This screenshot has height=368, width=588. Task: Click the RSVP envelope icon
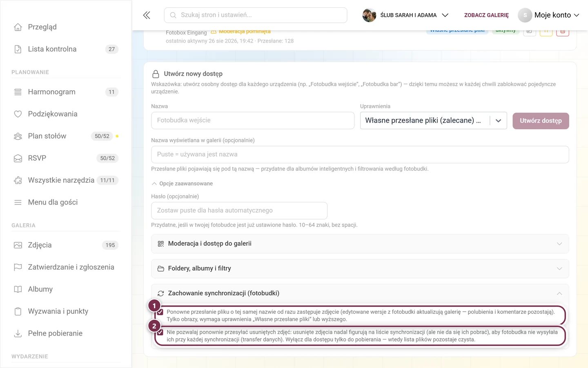point(18,158)
